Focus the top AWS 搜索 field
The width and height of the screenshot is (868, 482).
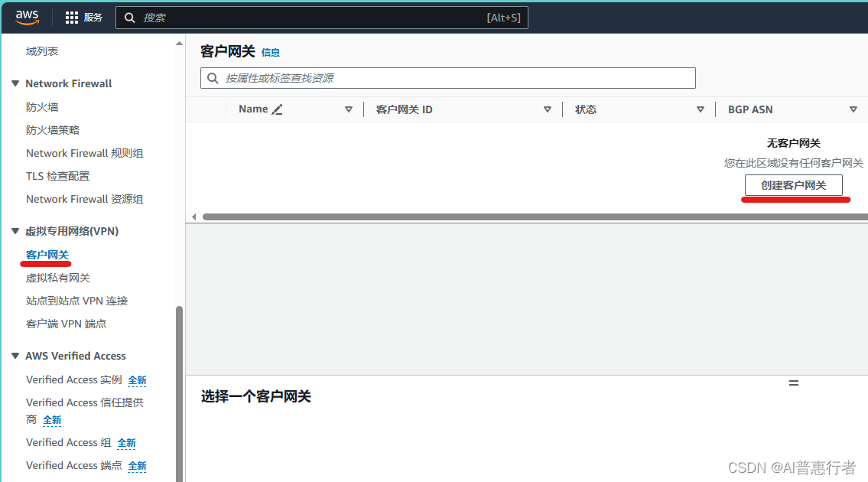point(322,18)
